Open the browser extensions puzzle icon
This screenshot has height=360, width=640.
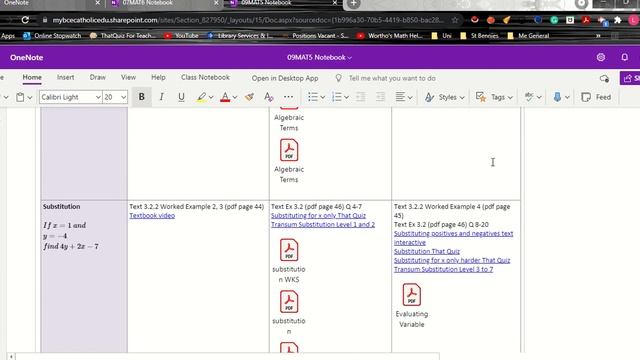tap(618, 20)
